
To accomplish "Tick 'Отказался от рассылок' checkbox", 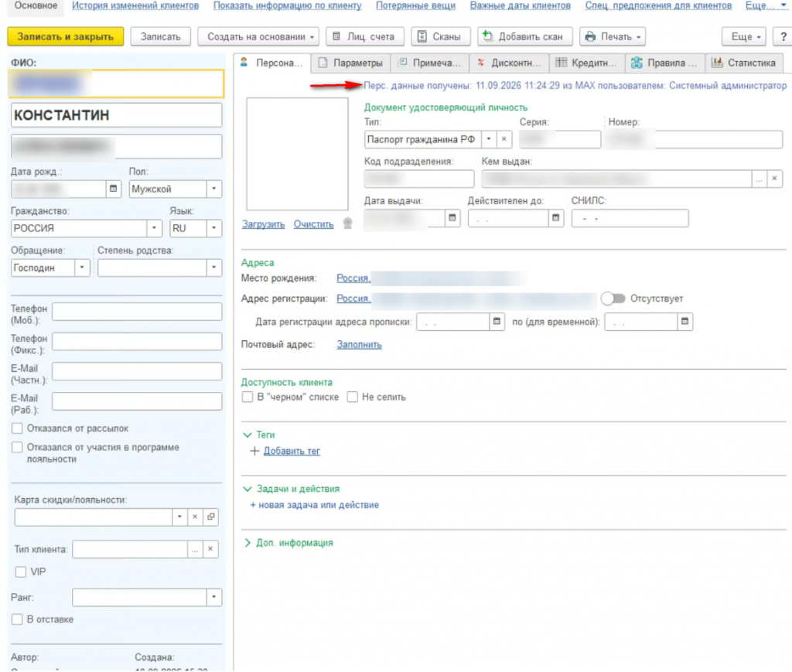I will click(17, 428).
